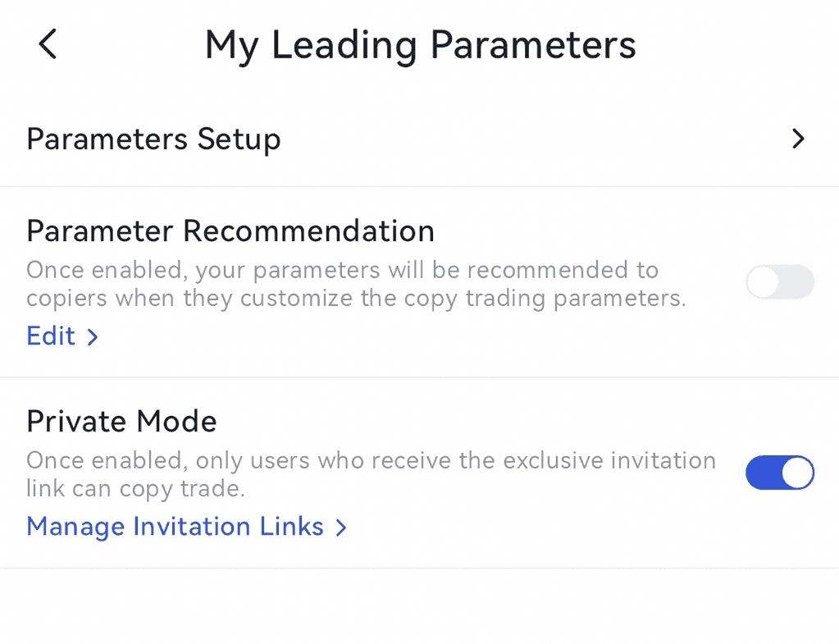Go back using the top-left arrow
The width and height of the screenshot is (839, 644).
pos(48,44)
